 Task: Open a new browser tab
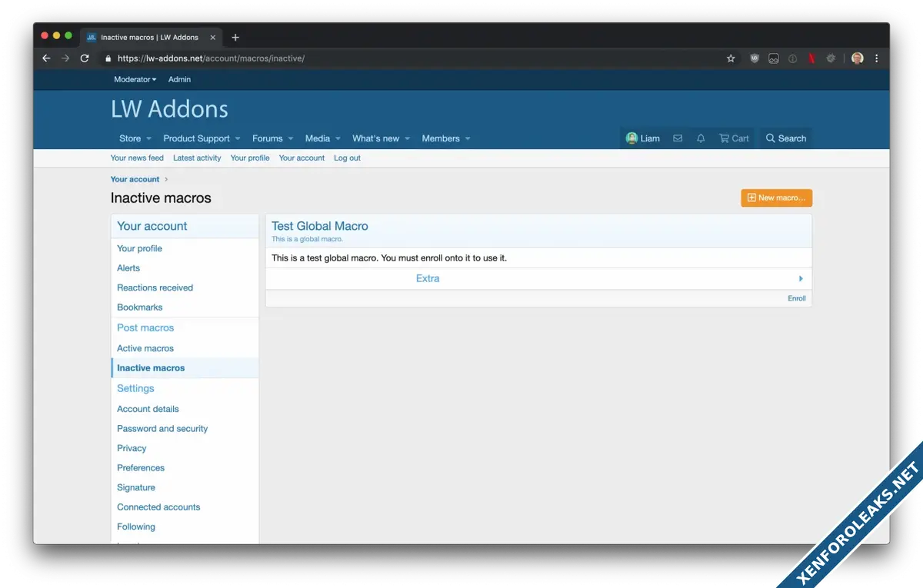tap(235, 37)
